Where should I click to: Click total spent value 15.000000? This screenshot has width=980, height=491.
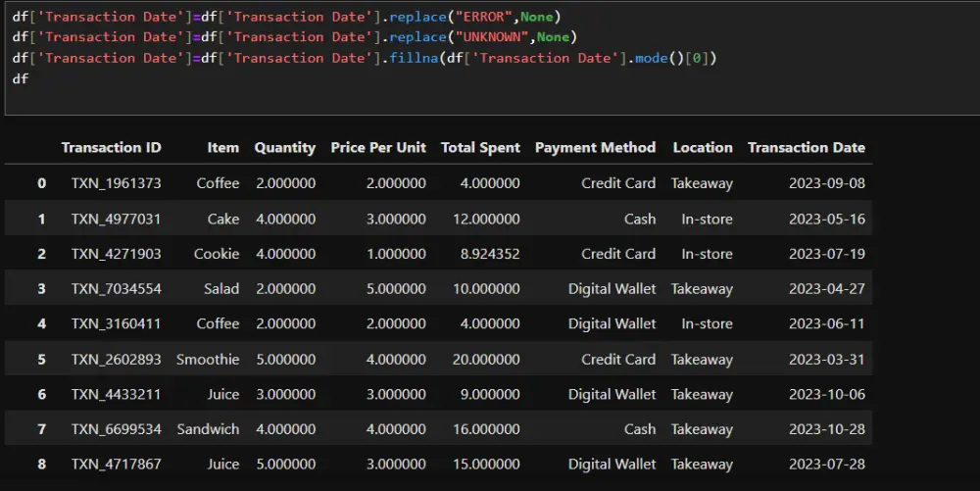pos(486,465)
